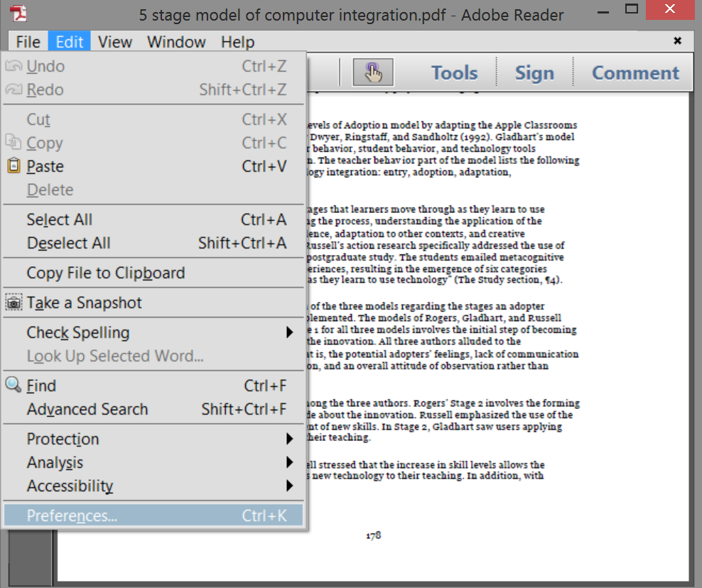The height and width of the screenshot is (588, 702).
Task: Maximize the Adobe Reader window
Action: tap(631, 9)
